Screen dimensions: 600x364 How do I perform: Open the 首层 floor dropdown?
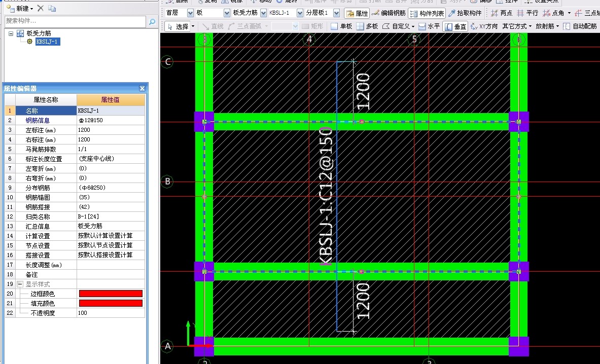(x=191, y=13)
